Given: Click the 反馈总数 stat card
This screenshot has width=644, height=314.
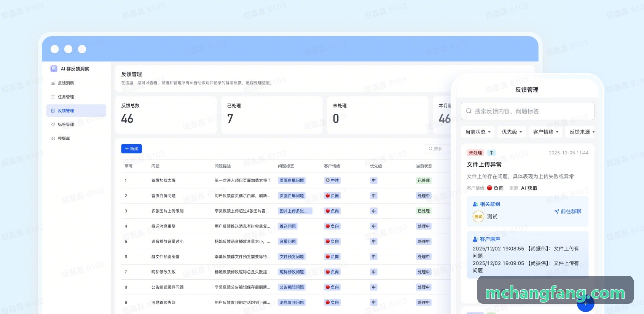Looking at the screenshot, I should (x=166, y=115).
